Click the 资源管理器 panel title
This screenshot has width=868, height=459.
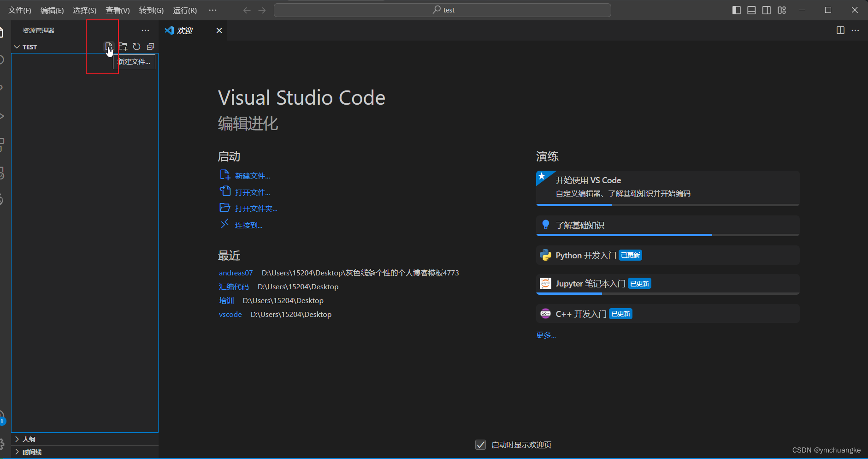coord(38,30)
